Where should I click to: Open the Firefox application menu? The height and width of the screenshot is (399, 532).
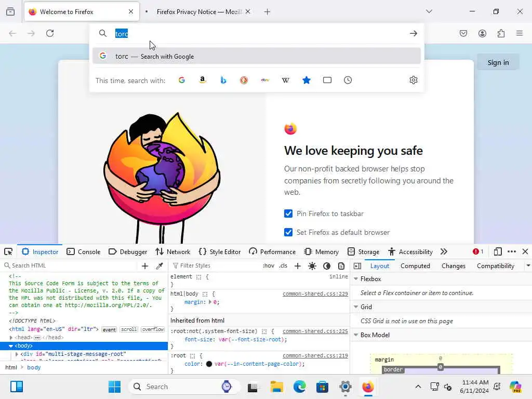pyautogui.click(x=520, y=33)
